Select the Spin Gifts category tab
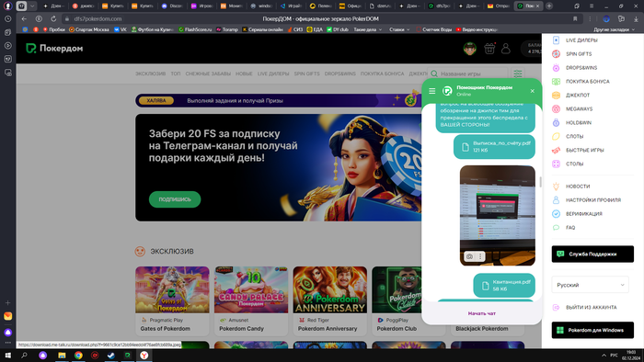 [x=306, y=74]
